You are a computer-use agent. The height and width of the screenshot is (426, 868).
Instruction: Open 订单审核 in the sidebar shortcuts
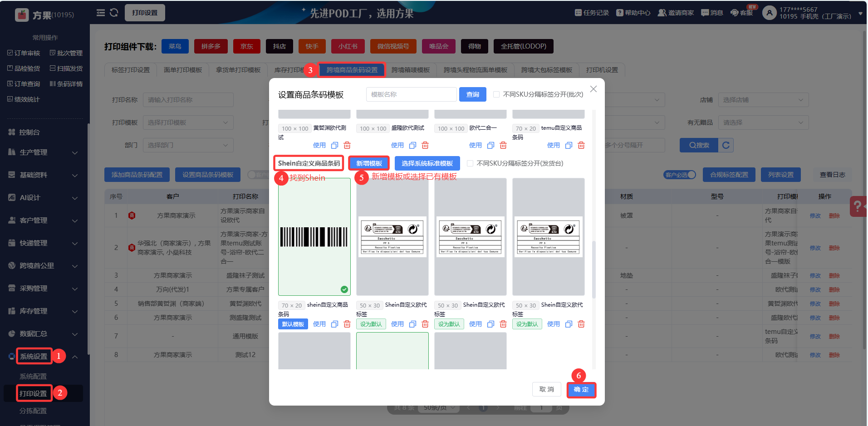pyautogui.click(x=24, y=53)
